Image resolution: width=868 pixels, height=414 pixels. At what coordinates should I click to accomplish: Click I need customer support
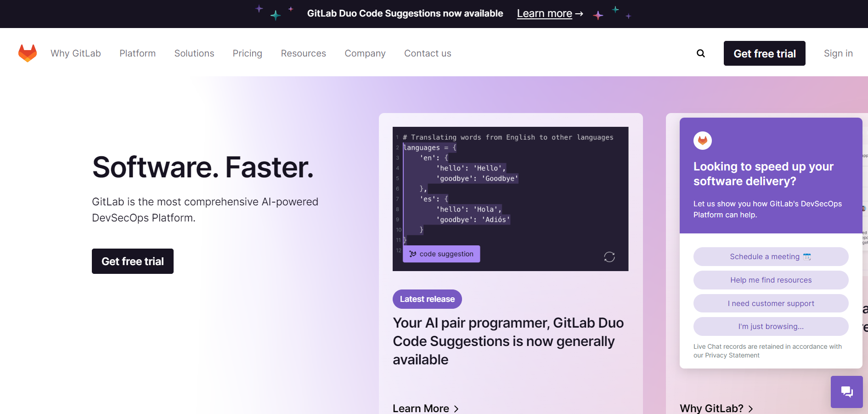[771, 303]
